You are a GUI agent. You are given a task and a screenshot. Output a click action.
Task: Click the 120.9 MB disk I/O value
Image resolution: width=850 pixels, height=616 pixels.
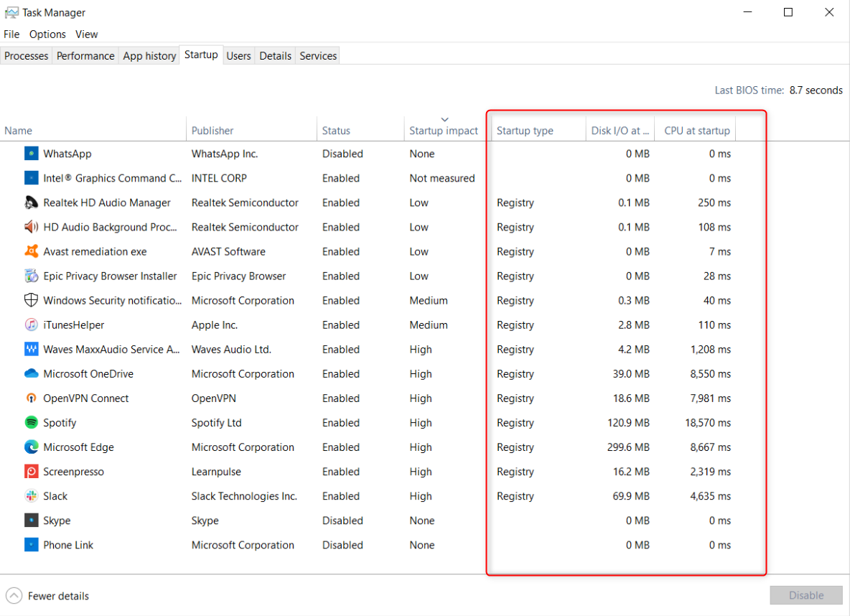(x=628, y=422)
